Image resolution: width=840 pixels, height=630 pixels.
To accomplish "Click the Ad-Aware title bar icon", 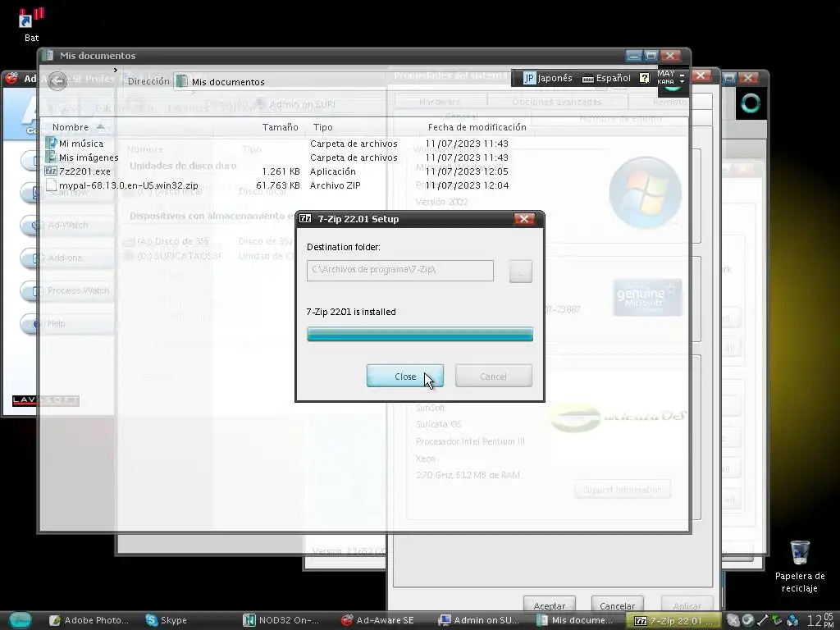I will (x=11, y=79).
